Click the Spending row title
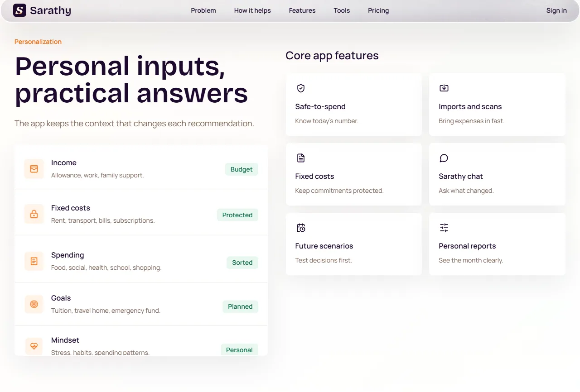This screenshot has width=580, height=392. click(x=68, y=255)
